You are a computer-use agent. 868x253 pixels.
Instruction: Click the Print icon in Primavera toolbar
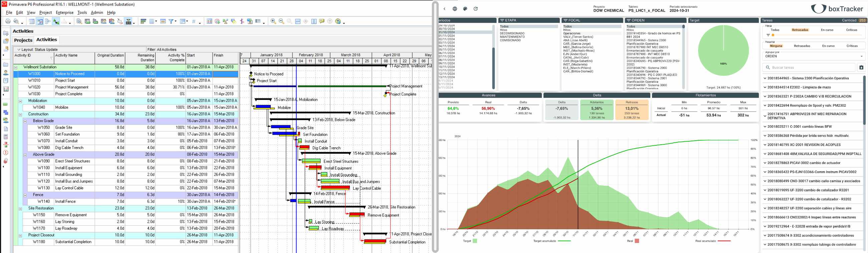[x=8, y=22]
